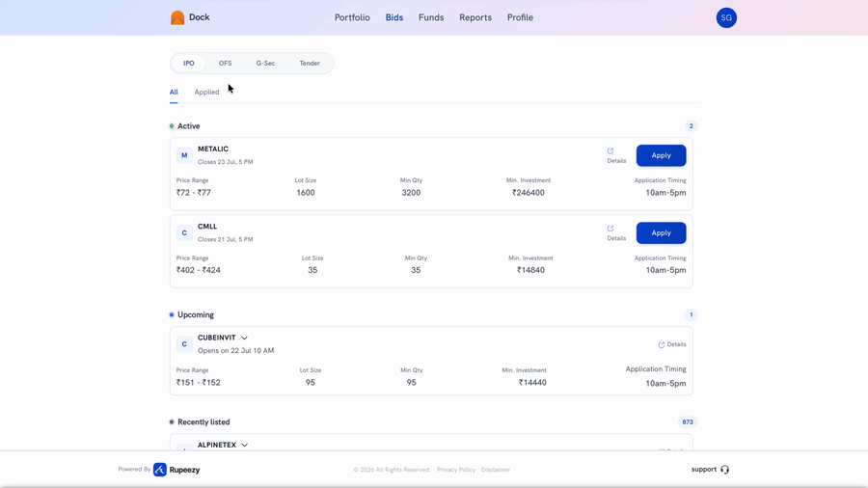The image size is (868, 488).
Task: Switch to the G-Sec tab
Action: 265,63
